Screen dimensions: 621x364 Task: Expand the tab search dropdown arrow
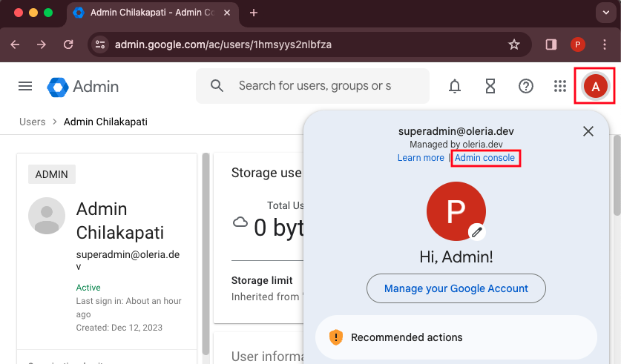(x=606, y=13)
